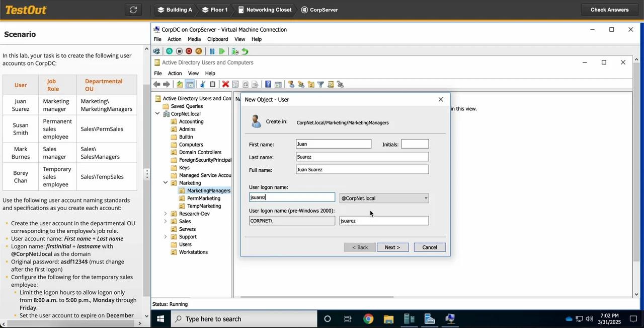The height and width of the screenshot is (328, 644).
Task: Click the Next button in New Object dialog
Action: (x=392, y=247)
